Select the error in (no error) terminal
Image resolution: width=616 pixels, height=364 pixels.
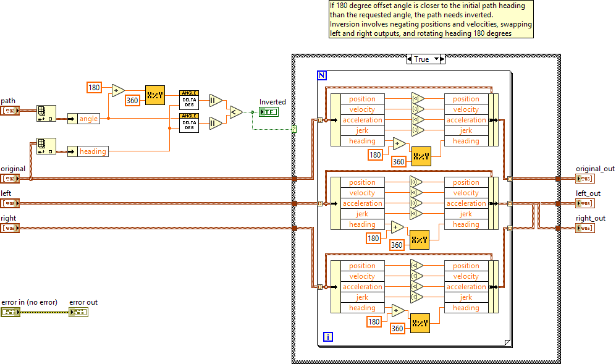coord(11,312)
